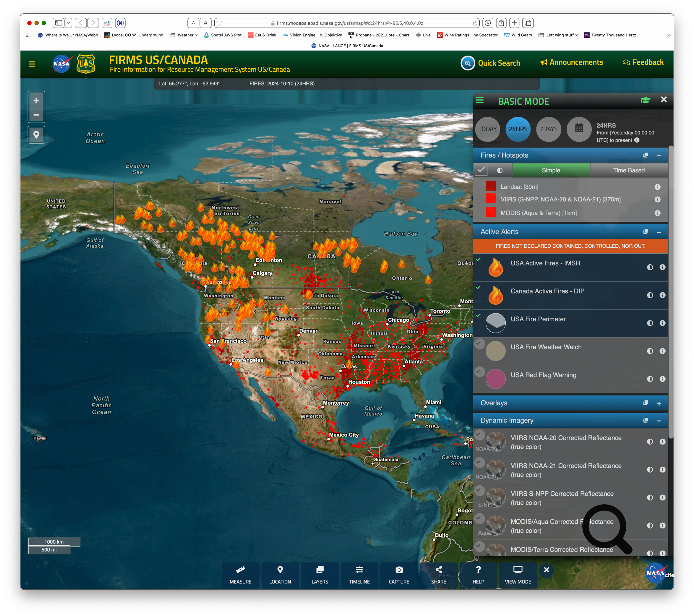Open the Timeline tool
This screenshot has height=616, width=694.
359,575
